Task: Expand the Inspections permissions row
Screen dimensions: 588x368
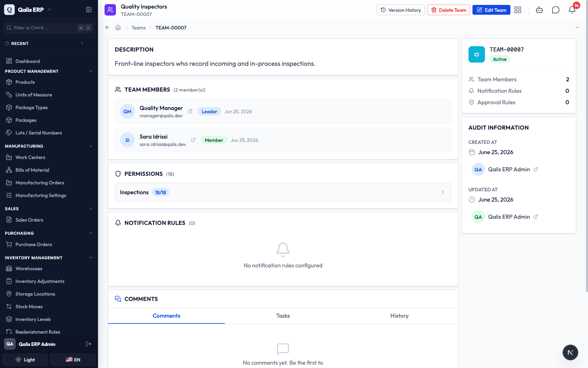Action: pyautogui.click(x=283, y=192)
